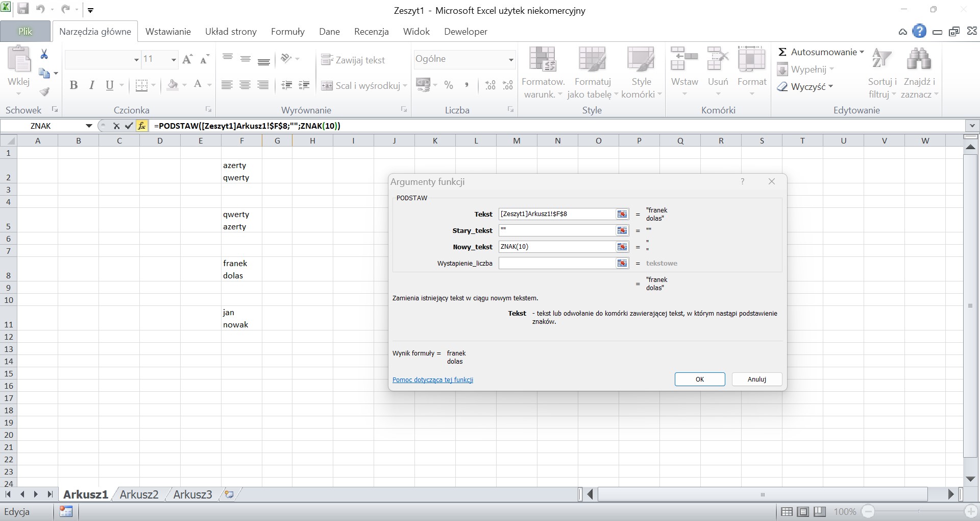Open Excel Help question mark icon
The width and height of the screenshot is (980, 521).
click(x=919, y=32)
